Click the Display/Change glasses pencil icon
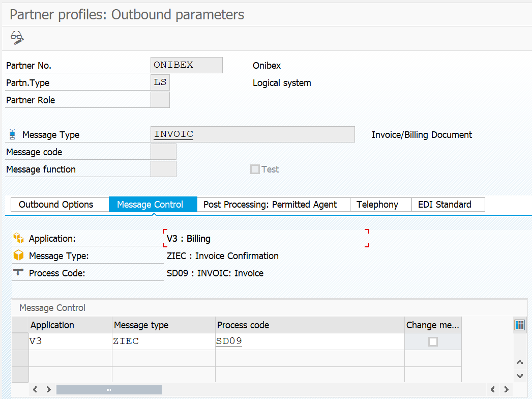This screenshot has width=532, height=399. tap(17, 38)
